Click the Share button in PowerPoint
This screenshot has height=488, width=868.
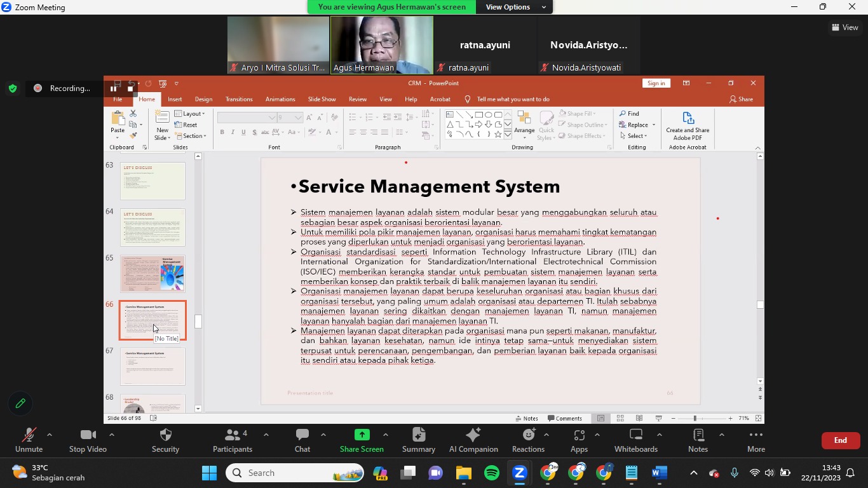pyautogui.click(x=742, y=99)
